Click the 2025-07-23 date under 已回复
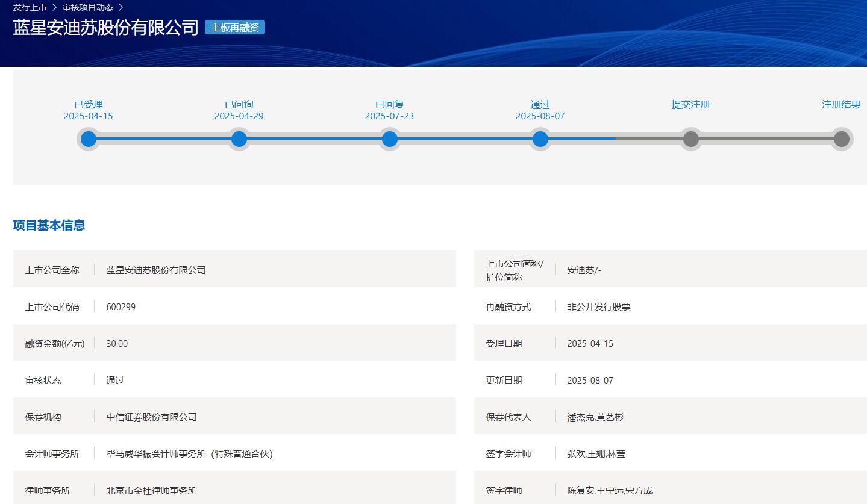The height and width of the screenshot is (504, 867). [389, 116]
